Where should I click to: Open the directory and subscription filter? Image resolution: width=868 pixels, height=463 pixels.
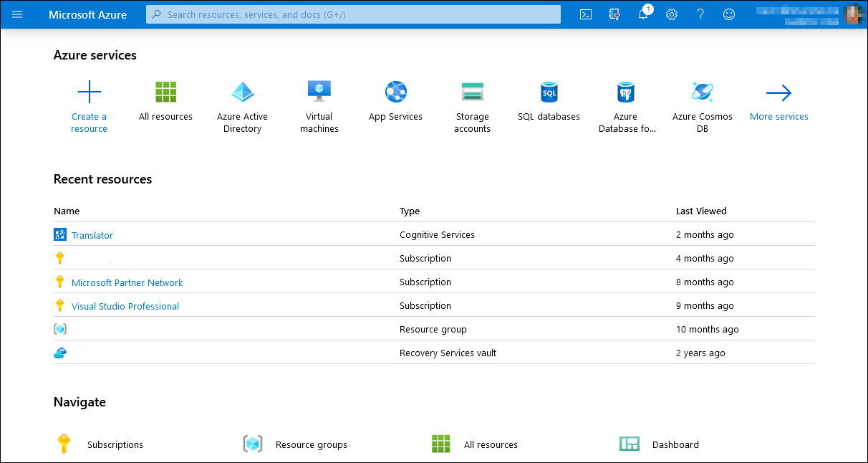614,14
